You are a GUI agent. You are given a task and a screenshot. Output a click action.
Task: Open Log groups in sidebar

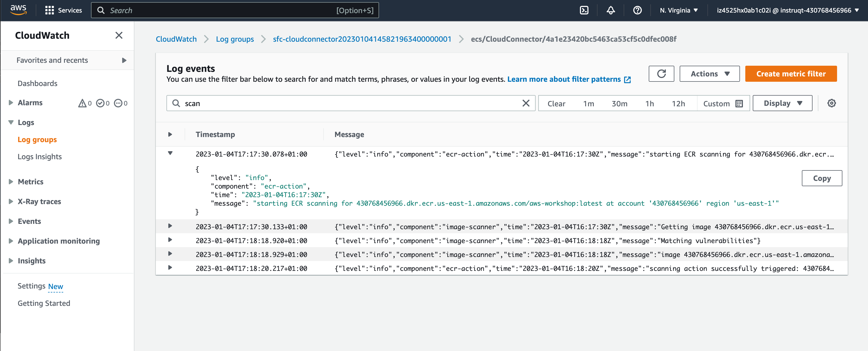click(x=37, y=139)
